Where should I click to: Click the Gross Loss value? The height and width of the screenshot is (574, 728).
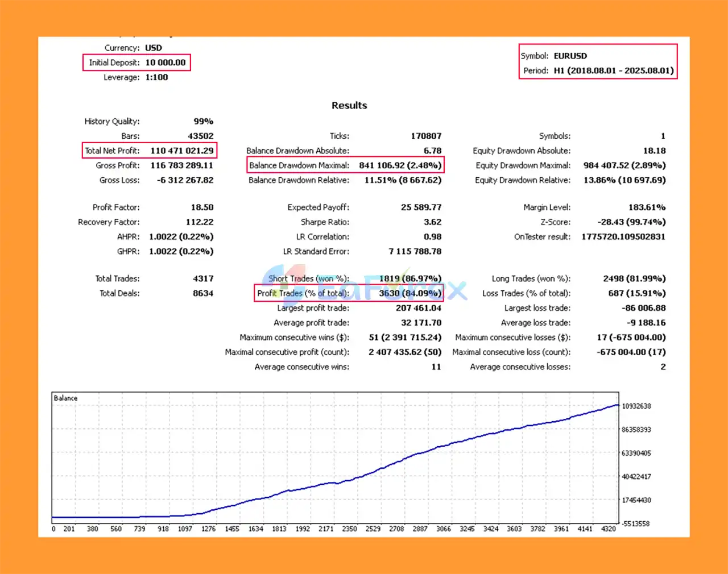click(185, 180)
